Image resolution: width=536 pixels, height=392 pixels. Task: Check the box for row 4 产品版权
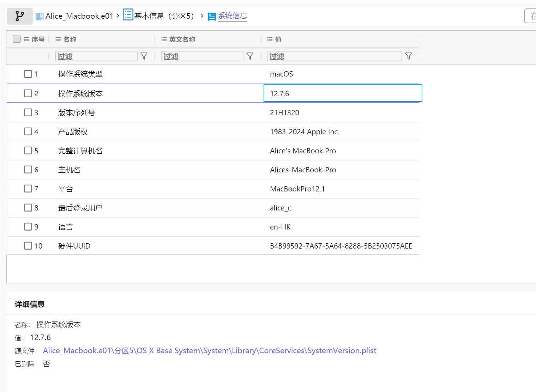(x=28, y=131)
